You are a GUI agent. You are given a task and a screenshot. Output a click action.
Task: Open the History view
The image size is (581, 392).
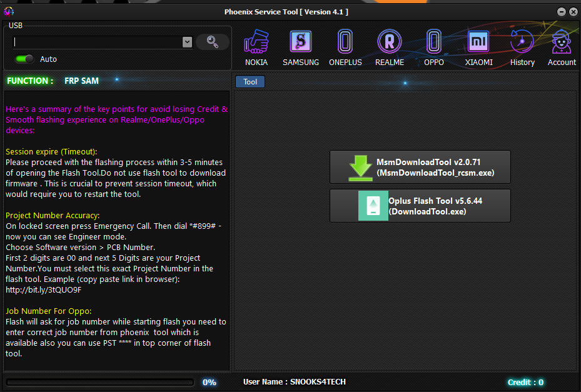click(522, 48)
